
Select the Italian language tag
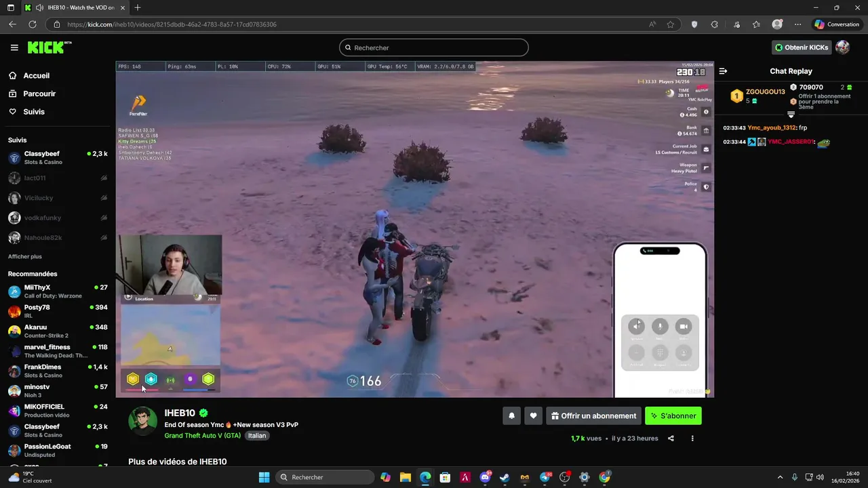pyautogui.click(x=257, y=436)
